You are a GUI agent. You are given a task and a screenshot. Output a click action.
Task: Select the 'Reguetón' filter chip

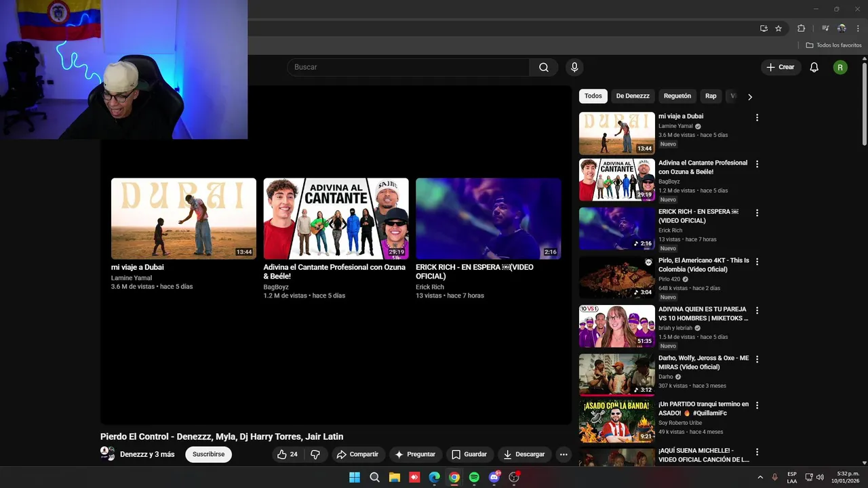click(677, 96)
